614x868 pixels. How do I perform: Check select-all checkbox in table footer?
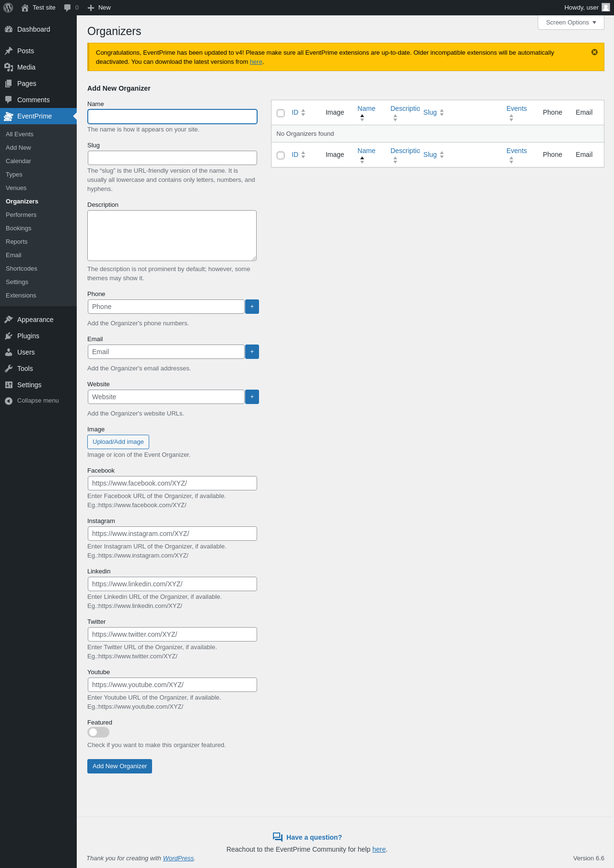(x=281, y=155)
